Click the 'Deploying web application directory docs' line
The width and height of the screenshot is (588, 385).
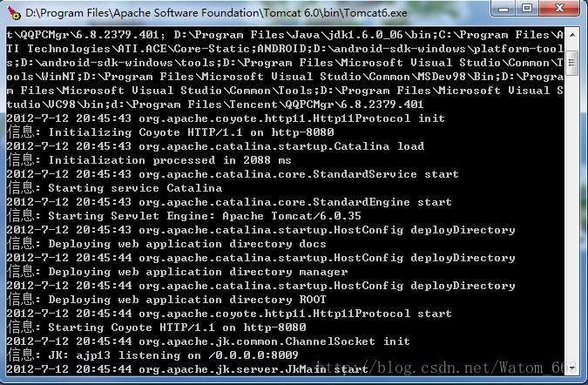(x=166, y=244)
